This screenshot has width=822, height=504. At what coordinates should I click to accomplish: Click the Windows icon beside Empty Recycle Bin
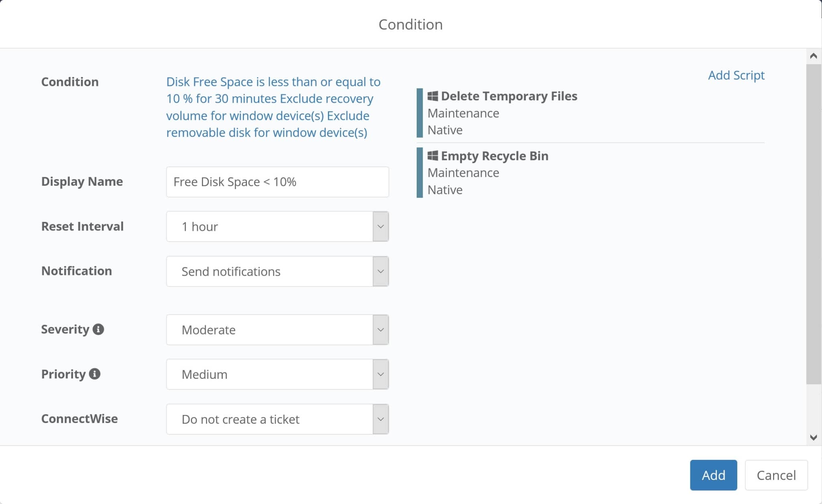[432, 156]
